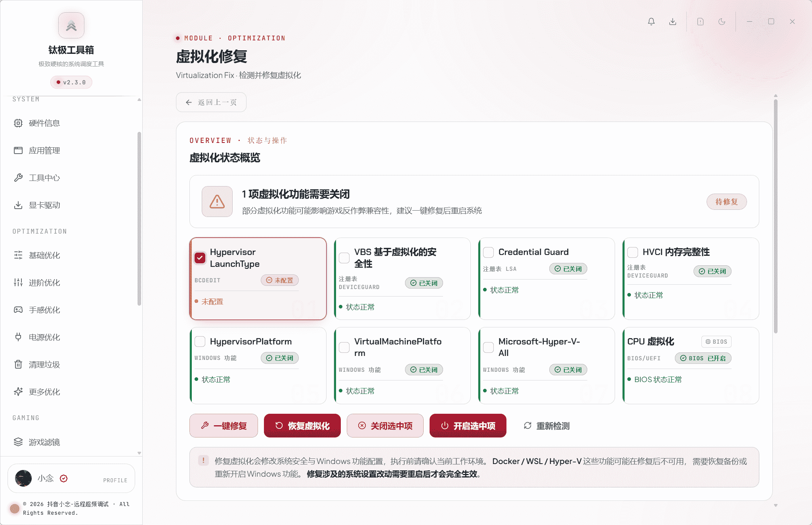This screenshot has height=525, width=812.
Task: Open 手感优化 page
Action: 71,310
